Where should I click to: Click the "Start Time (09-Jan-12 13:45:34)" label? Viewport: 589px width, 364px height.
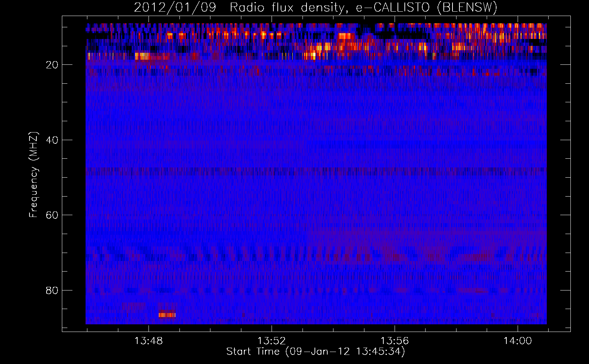point(316,352)
